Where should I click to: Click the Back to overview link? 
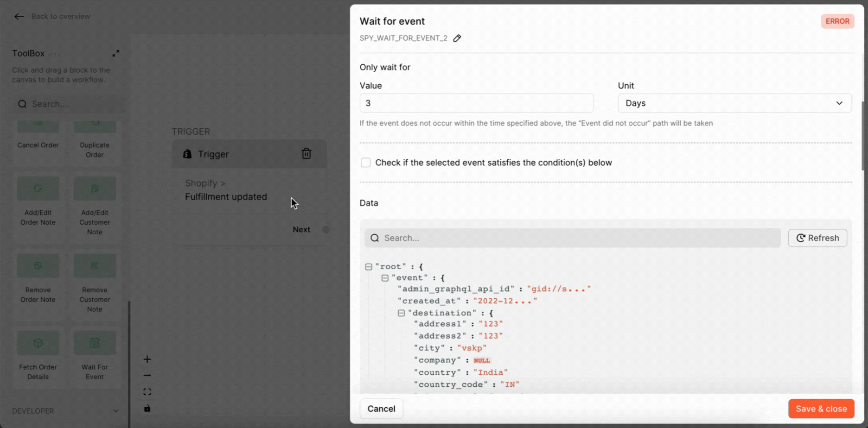[61, 17]
